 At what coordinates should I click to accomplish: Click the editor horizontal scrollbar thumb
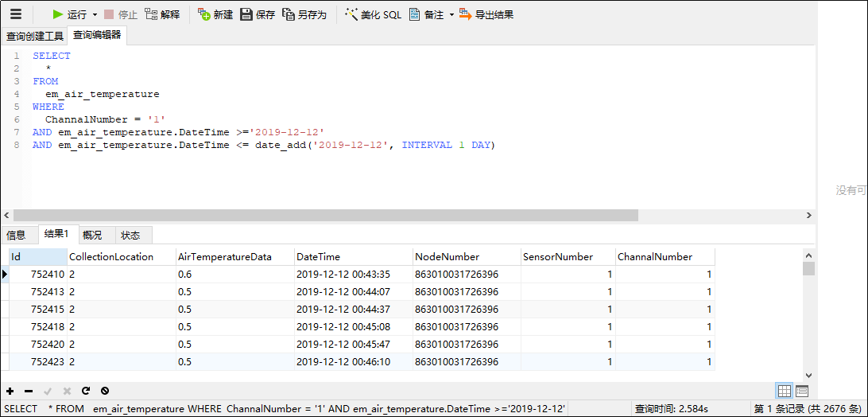(x=326, y=215)
